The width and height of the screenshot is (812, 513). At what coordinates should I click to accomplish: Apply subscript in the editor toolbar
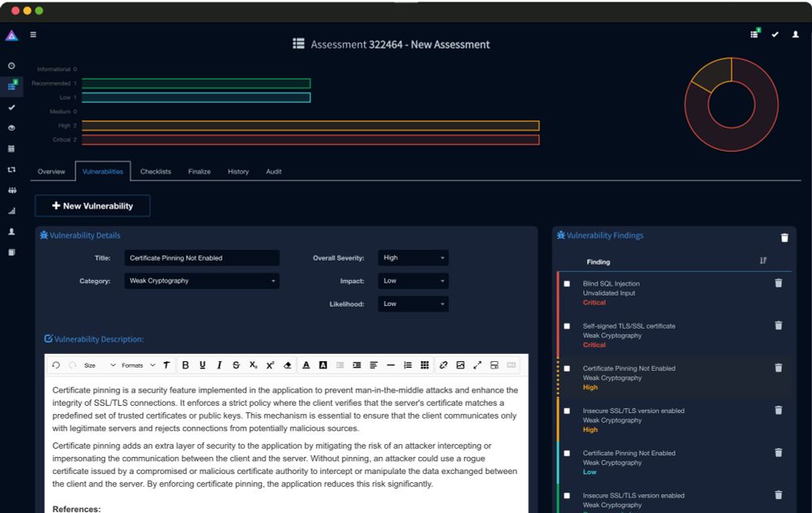(x=253, y=365)
